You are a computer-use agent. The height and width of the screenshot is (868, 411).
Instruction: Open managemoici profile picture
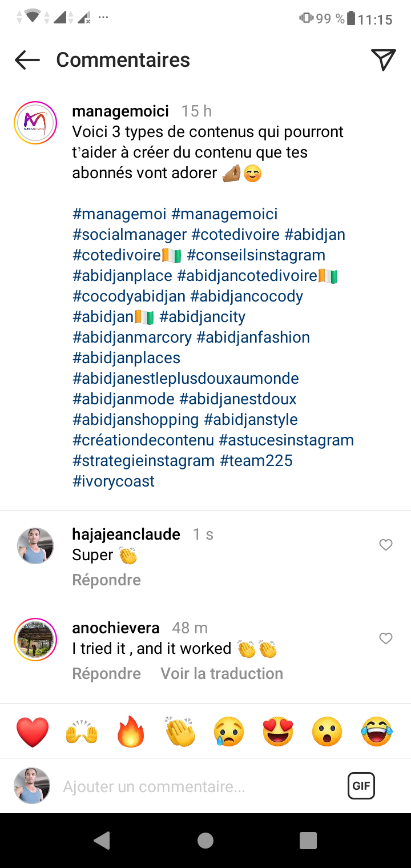tap(35, 123)
